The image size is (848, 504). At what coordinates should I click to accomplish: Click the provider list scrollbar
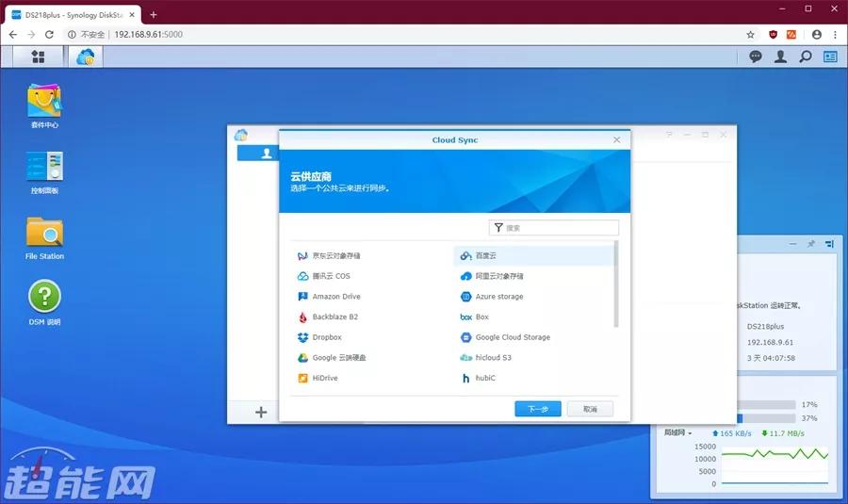pos(616,285)
